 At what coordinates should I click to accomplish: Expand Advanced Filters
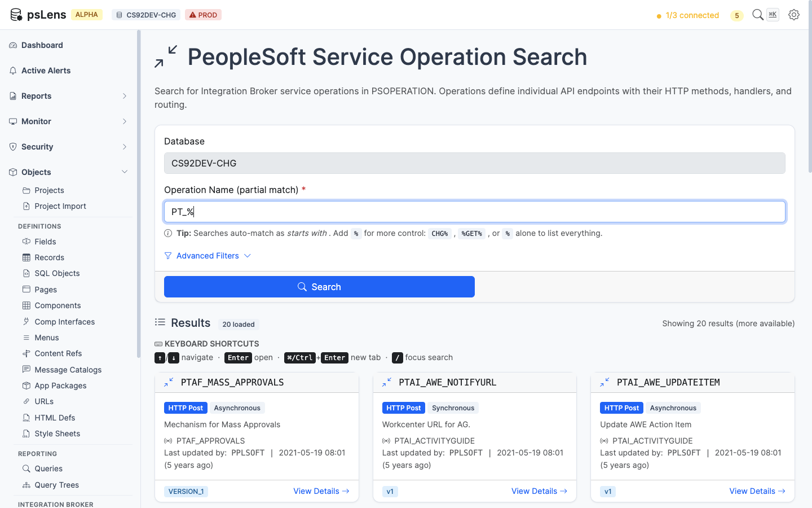tap(208, 256)
